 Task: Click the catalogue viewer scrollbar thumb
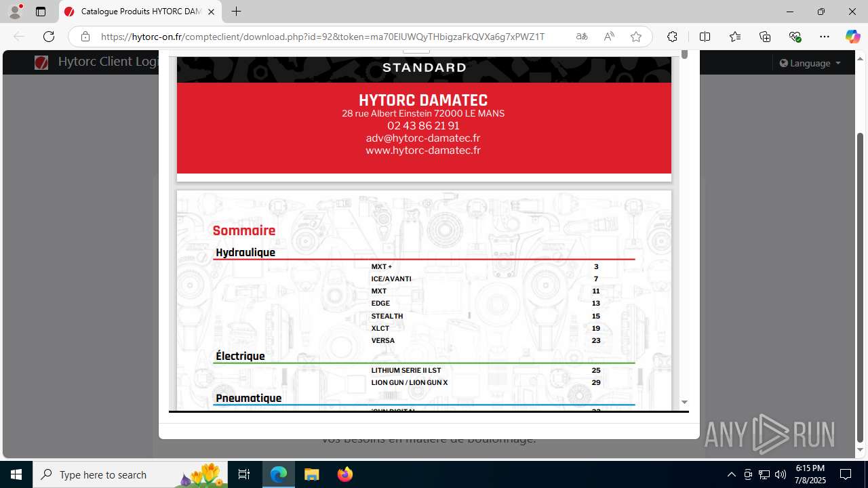pyautogui.click(x=684, y=55)
